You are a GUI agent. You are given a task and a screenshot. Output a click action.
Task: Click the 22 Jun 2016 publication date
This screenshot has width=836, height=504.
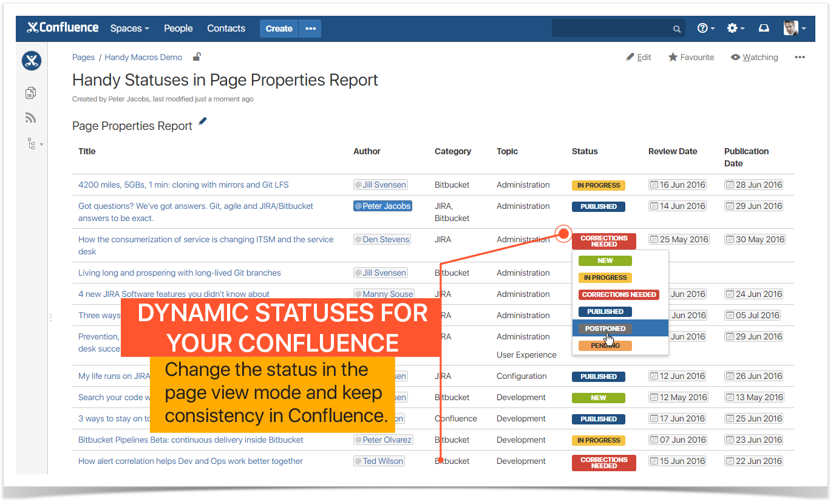(753, 461)
